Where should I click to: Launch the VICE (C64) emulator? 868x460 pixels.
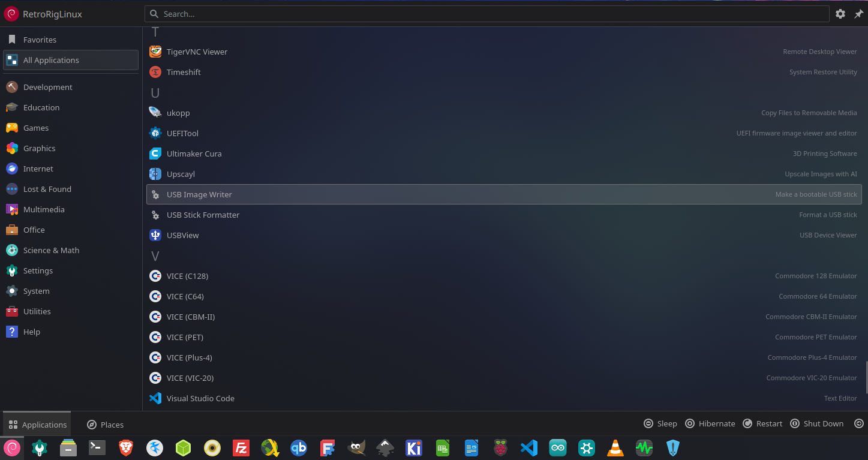point(185,296)
